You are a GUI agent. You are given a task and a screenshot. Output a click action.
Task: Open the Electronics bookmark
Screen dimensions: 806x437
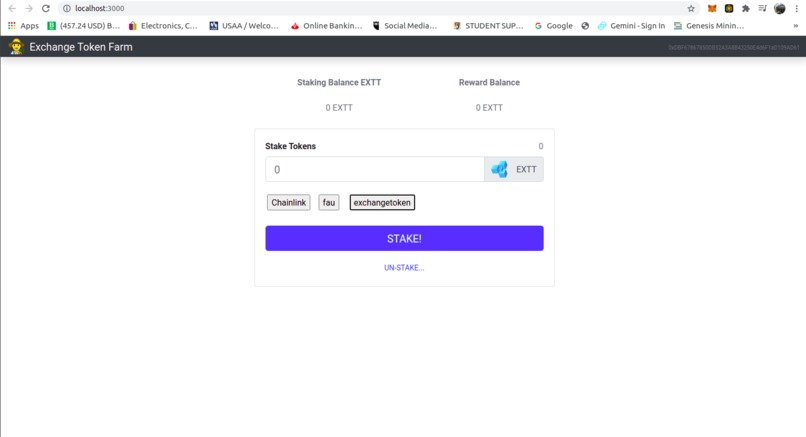(x=163, y=26)
